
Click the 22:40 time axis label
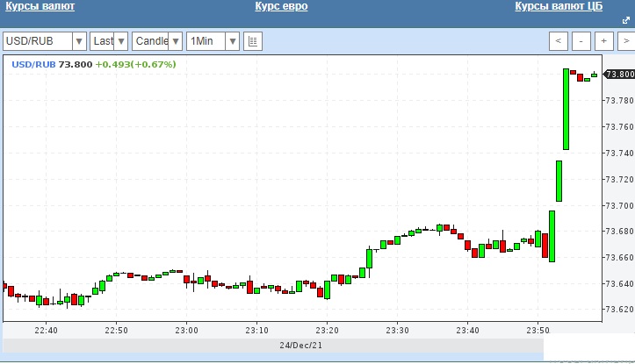tap(47, 331)
